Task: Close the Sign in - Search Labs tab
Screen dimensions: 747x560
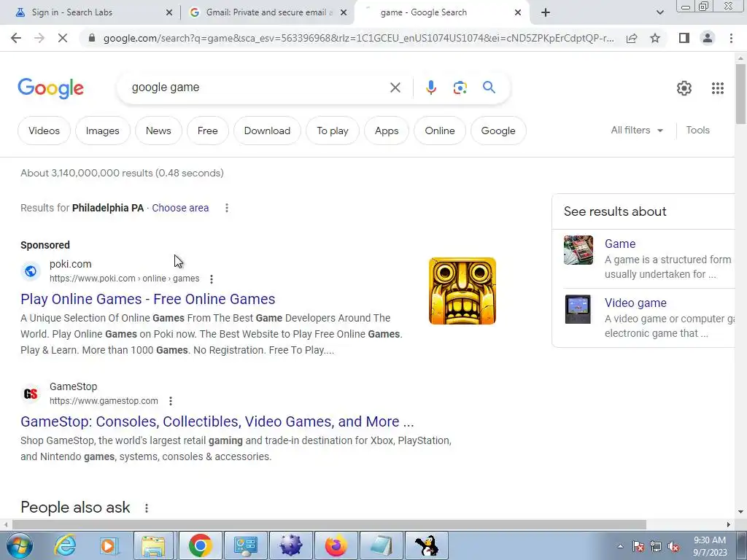Action: (169, 13)
